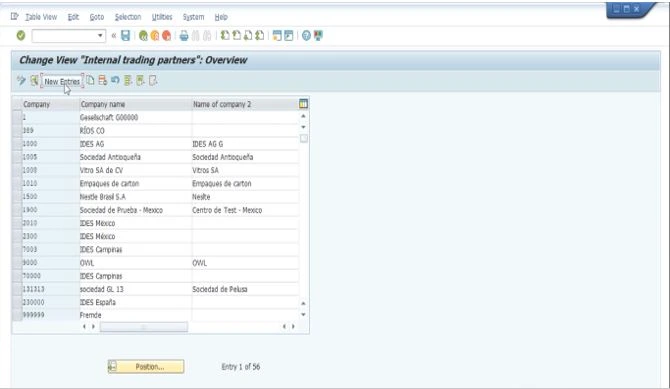670x389 pixels.
Task: Open the Help question mark icon
Action: tap(306, 35)
